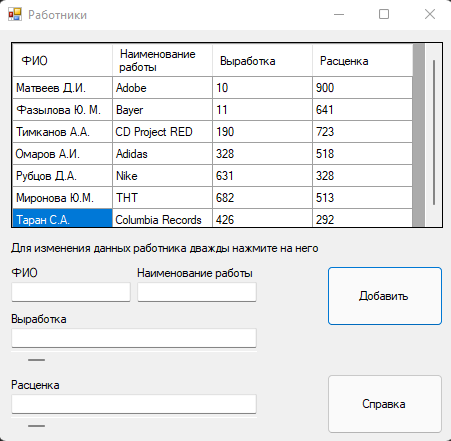Select the cell Матвеев Д.И.
451x441 pixels.
pos(62,88)
